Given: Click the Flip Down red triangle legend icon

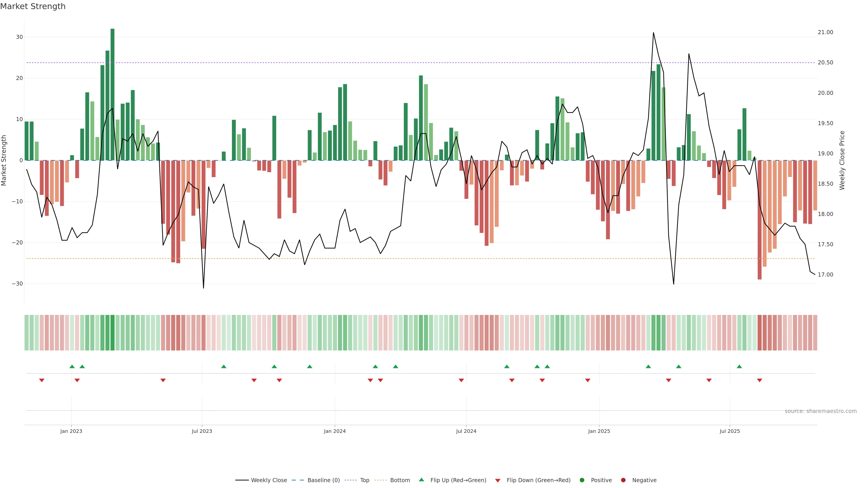Looking at the screenshot, I should coord(498,481).
